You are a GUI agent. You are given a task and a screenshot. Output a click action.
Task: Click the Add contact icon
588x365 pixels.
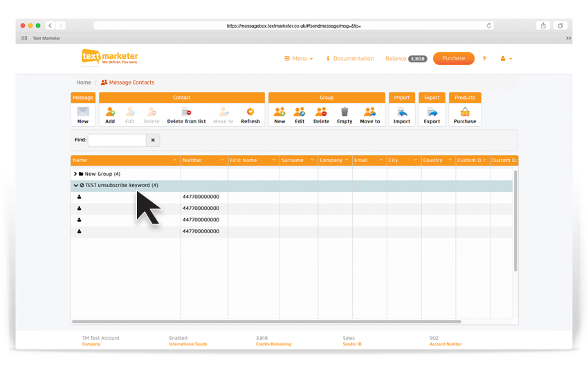click(x=110, y=112)
